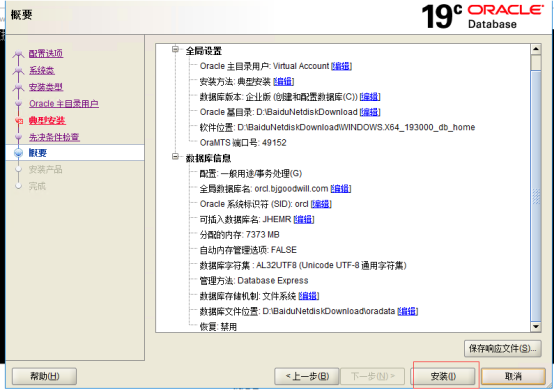Image resolution: width=554 pixels, height=390 pixels.
Task: Click the OraMTS 端口号 49152 row
Action: coord(243,143)
